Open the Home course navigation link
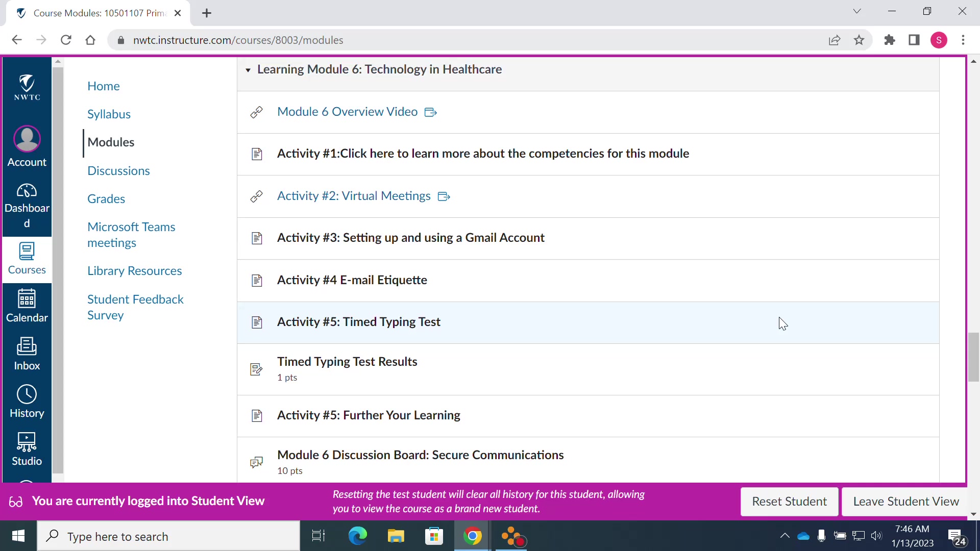Image resolution: width=980 pixels, height=551 pixels. coord(104,86)
